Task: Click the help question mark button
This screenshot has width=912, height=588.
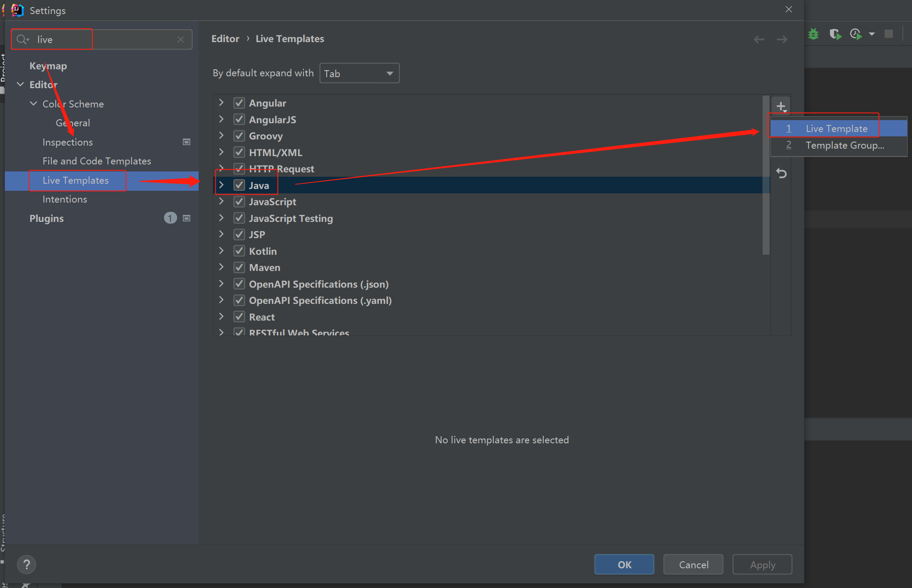Action: pos(26,564)
